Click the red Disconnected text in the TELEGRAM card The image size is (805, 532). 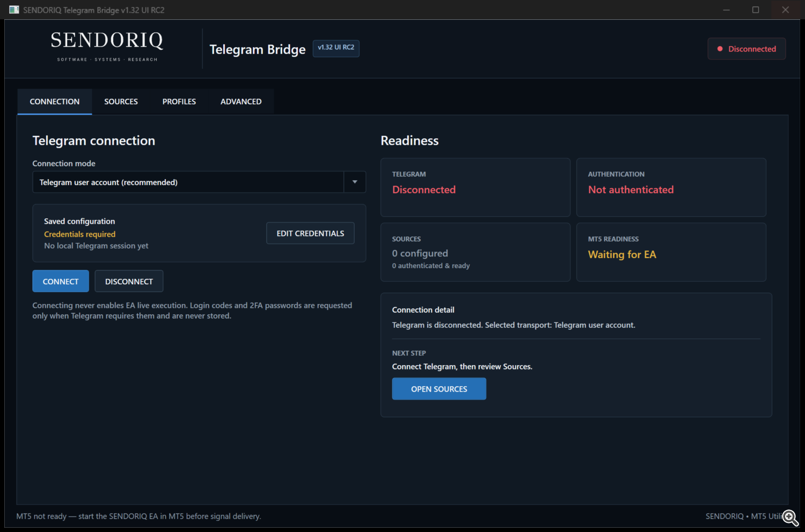click(424, 189)
